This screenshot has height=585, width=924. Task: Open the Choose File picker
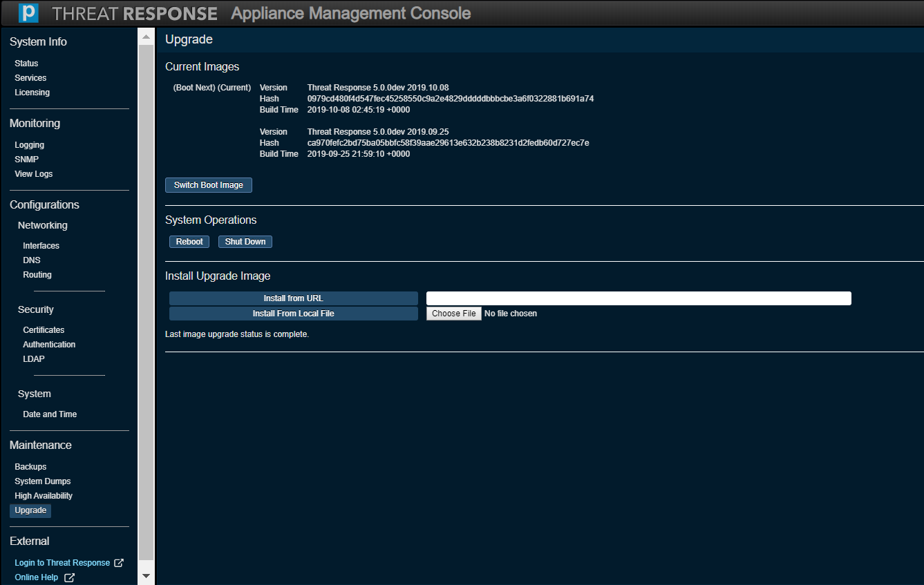[x=453, y=314]
